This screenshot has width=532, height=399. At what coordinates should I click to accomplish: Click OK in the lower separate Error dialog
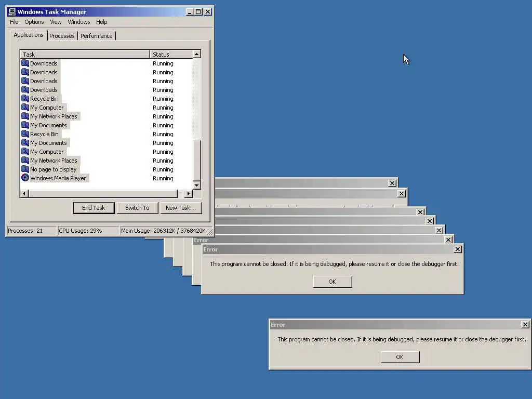click(x=400, y=357)
